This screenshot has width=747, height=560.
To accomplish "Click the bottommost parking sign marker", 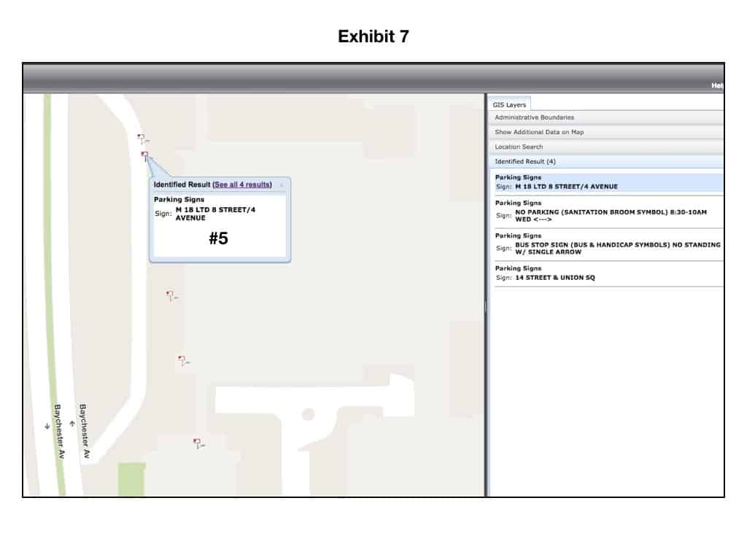I will click(x=197, y=443).
